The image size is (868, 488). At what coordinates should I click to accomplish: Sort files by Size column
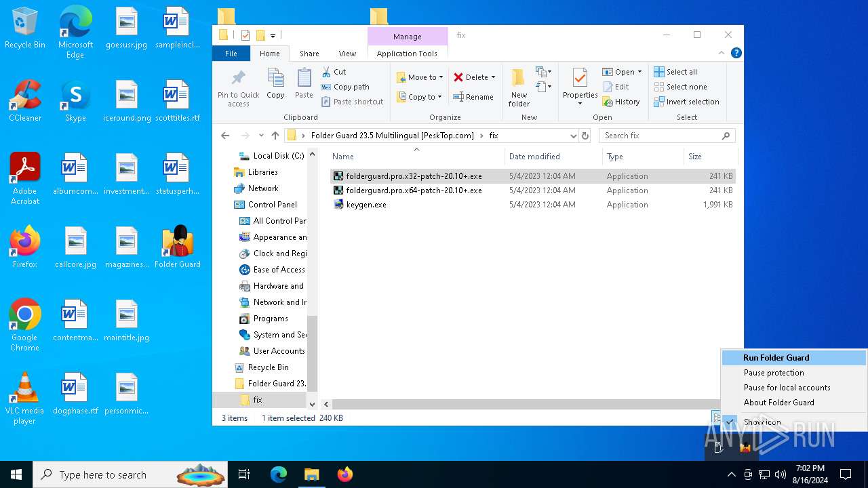709,157
